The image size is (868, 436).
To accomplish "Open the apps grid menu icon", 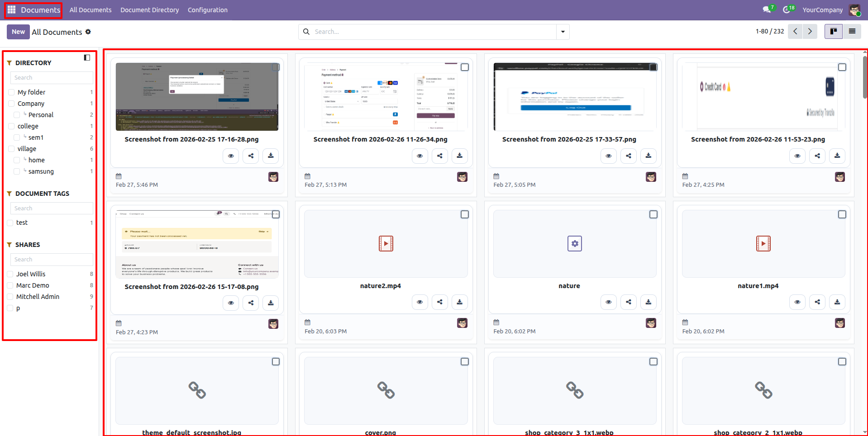I will (11, 9).
